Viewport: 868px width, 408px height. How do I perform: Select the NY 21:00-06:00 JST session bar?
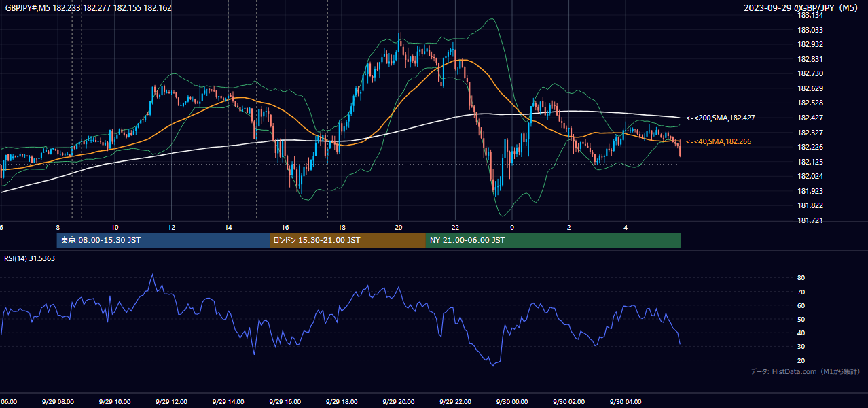coord(554,240)
